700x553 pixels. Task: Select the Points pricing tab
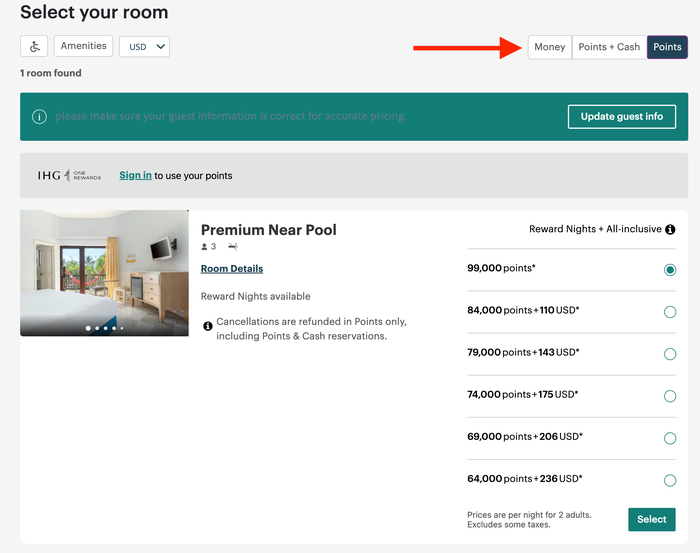[667, 47]
